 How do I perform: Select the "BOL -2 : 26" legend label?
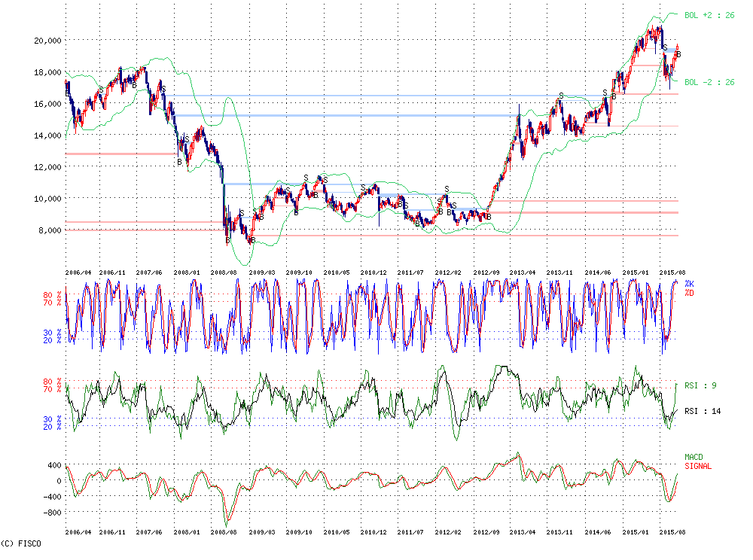pos(709,83)
